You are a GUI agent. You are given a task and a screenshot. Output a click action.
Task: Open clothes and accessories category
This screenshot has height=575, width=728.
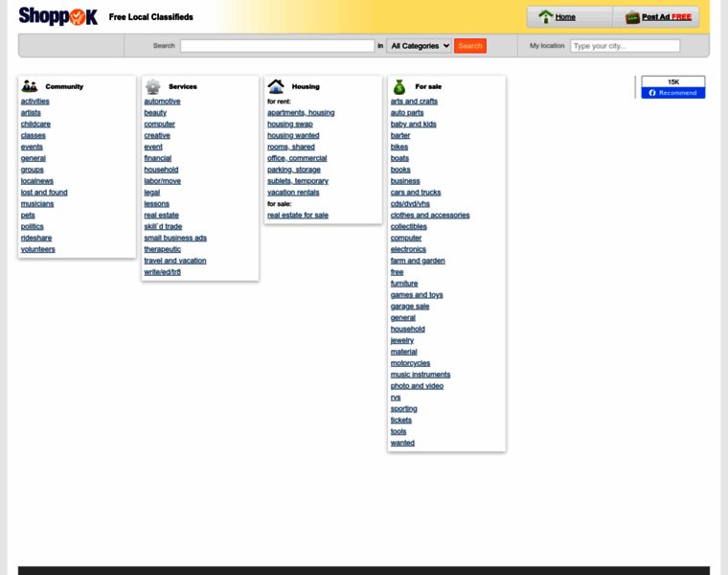tap(430, 215)
